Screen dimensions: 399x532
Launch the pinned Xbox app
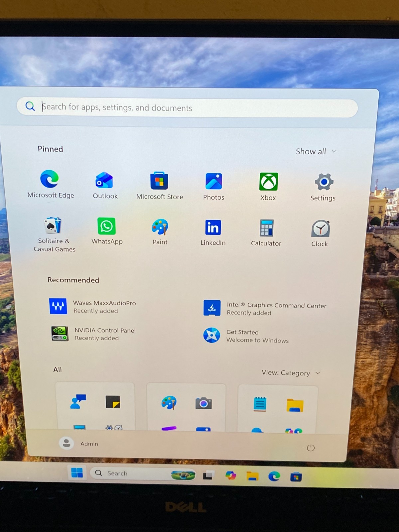pyautogui.click(x=268, y=187)
